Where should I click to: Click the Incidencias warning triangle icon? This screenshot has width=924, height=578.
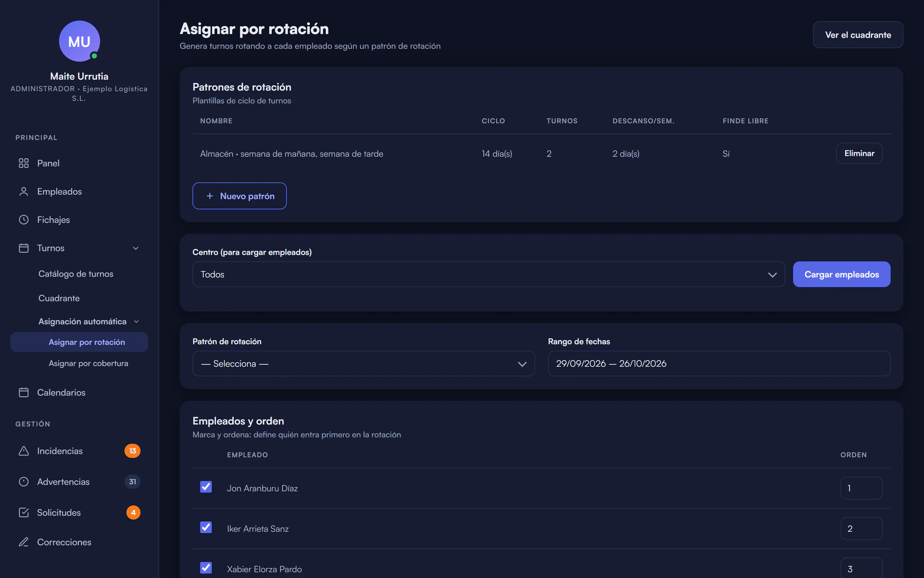24,451
